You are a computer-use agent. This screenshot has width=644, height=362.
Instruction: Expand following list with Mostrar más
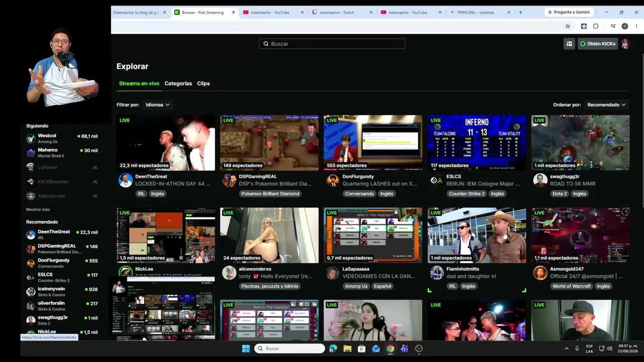pyautogui.click(x=38, y=209)
